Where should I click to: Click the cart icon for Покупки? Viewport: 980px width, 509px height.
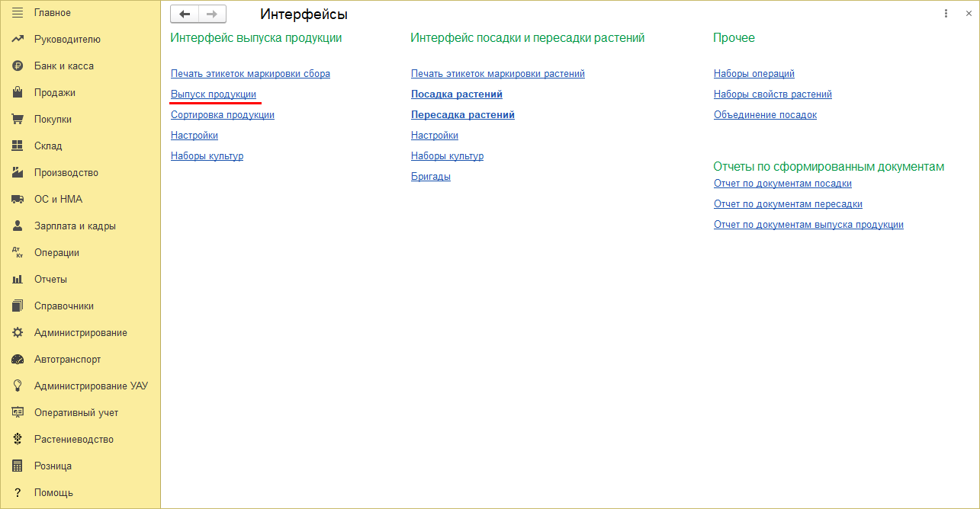(x=18, y=120)
